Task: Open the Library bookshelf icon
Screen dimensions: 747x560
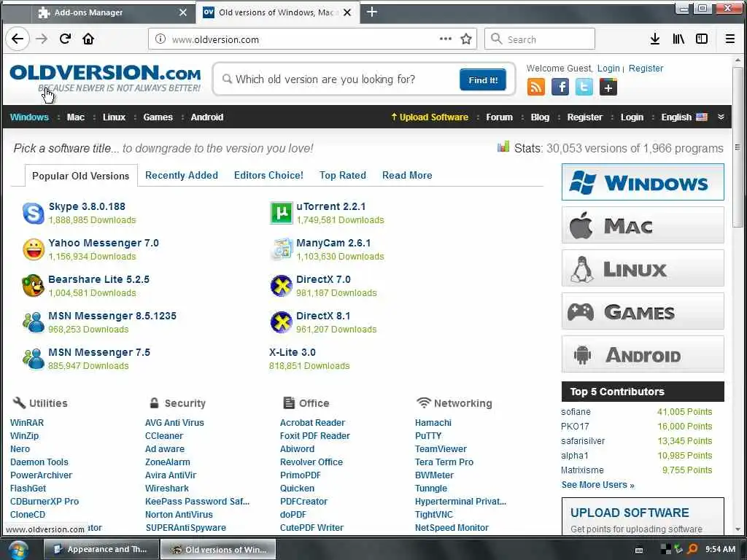Action: click(x=678, y=39)
